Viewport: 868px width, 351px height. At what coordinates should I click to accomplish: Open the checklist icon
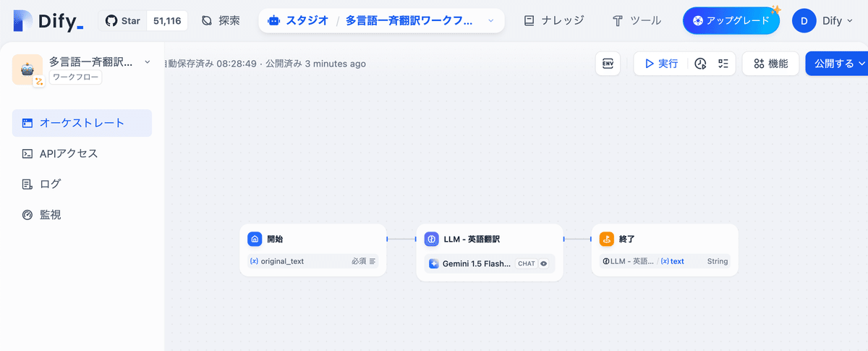[723, 64]
